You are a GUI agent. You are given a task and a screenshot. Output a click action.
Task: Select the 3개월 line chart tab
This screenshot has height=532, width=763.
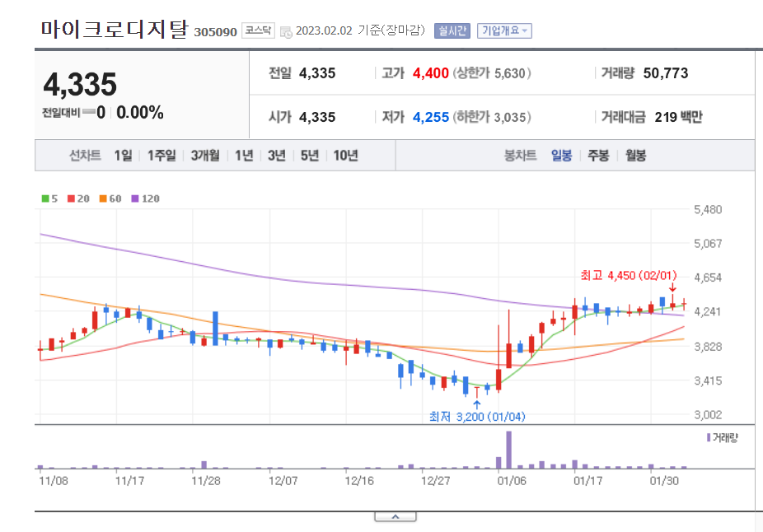(205, 156)
